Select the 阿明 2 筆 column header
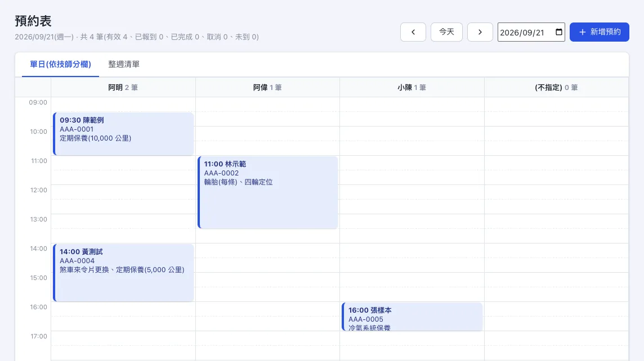Screen dimensions: 644x361 click(x=123, y=87)
